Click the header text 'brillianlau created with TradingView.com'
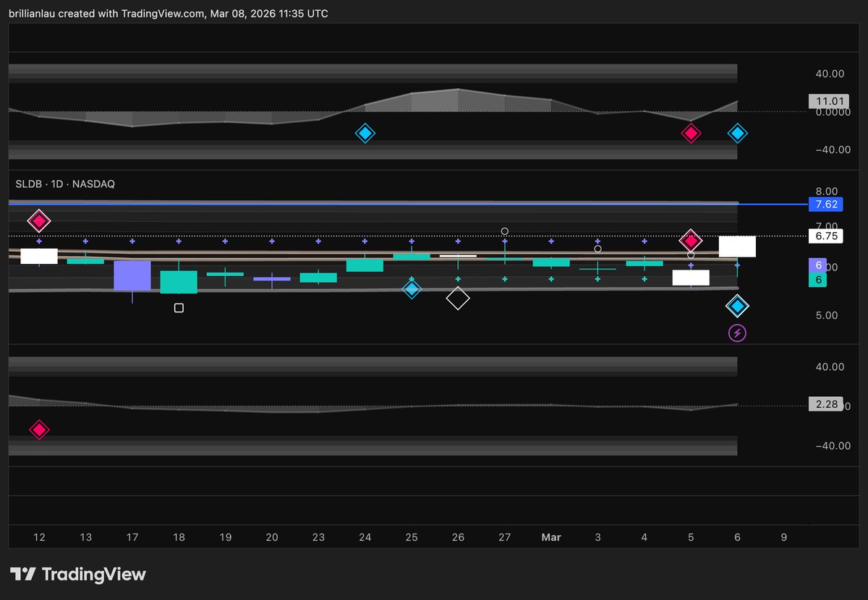868x600 pixels. pos(106,14)
